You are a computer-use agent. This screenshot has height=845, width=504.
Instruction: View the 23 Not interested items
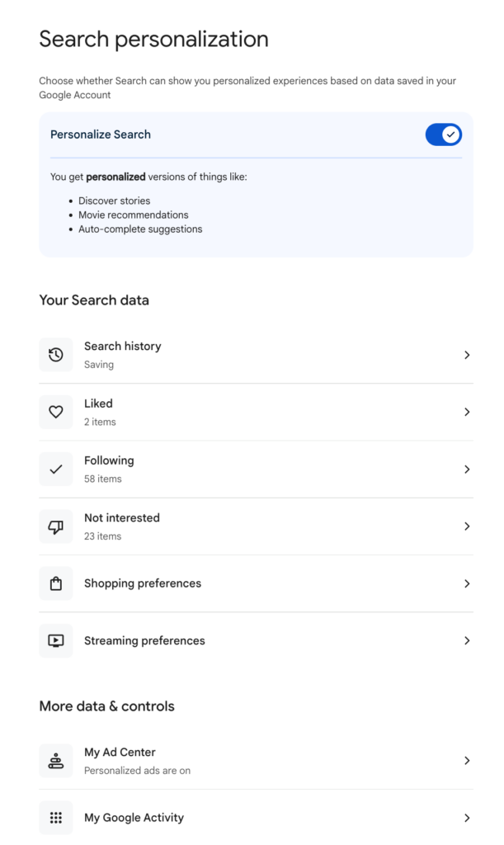103,536
